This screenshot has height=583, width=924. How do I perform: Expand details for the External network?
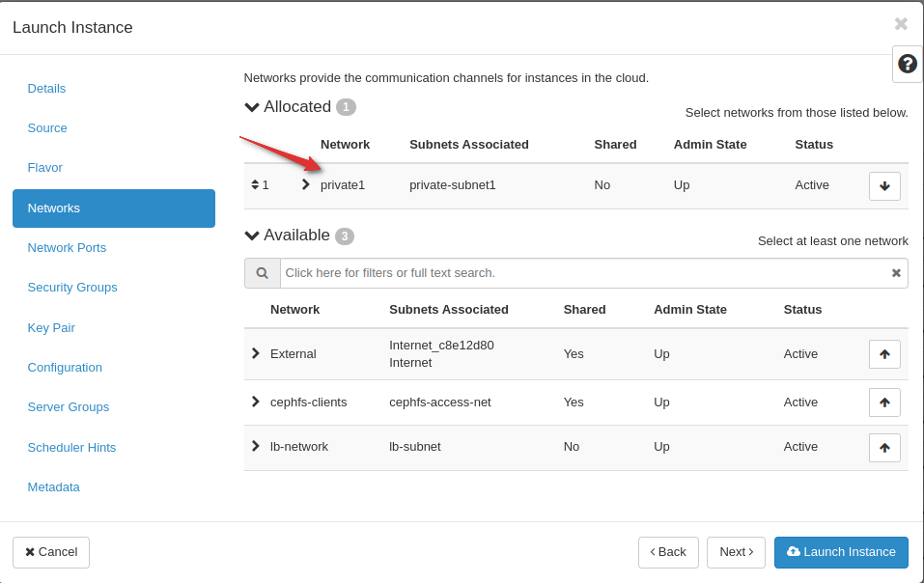(x=256, y=353)
